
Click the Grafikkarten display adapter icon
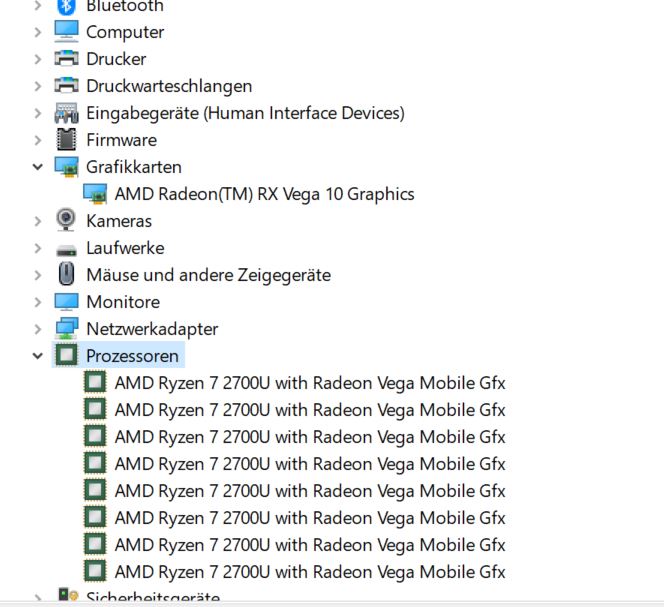[66, 167]
